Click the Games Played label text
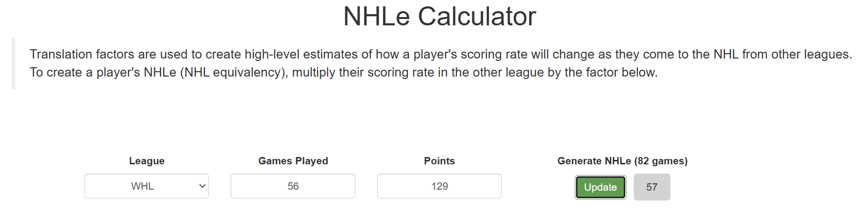This screenshot has height=217, width=868. (293, 161)
